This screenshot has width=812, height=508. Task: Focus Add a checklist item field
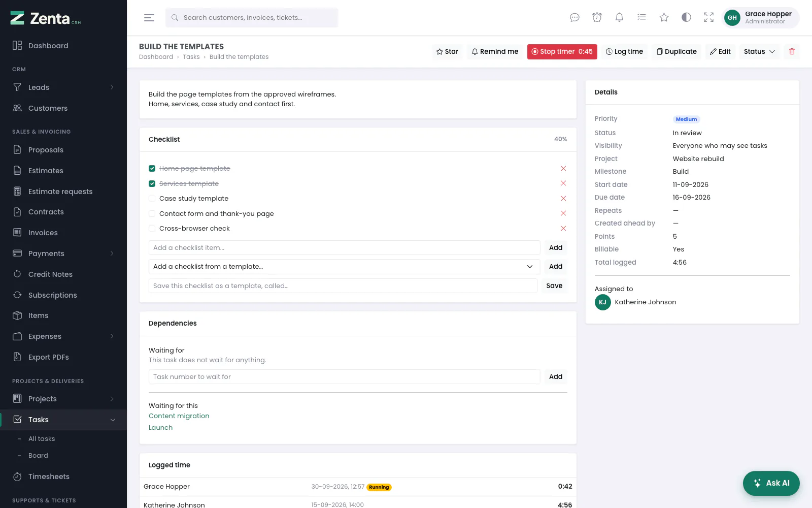pos(344,248)
